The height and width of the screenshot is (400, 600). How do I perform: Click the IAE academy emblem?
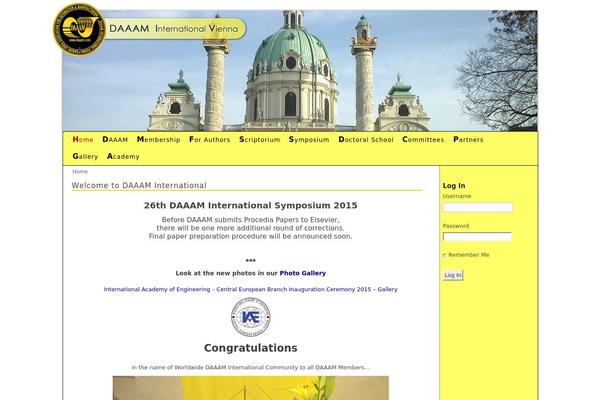251,317
